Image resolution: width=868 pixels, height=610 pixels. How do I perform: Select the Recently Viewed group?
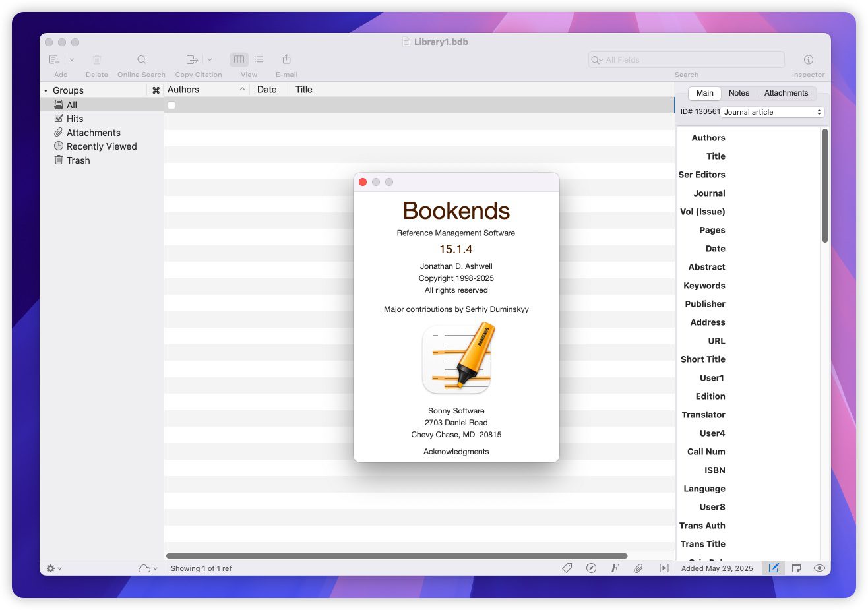coord(102,146)
